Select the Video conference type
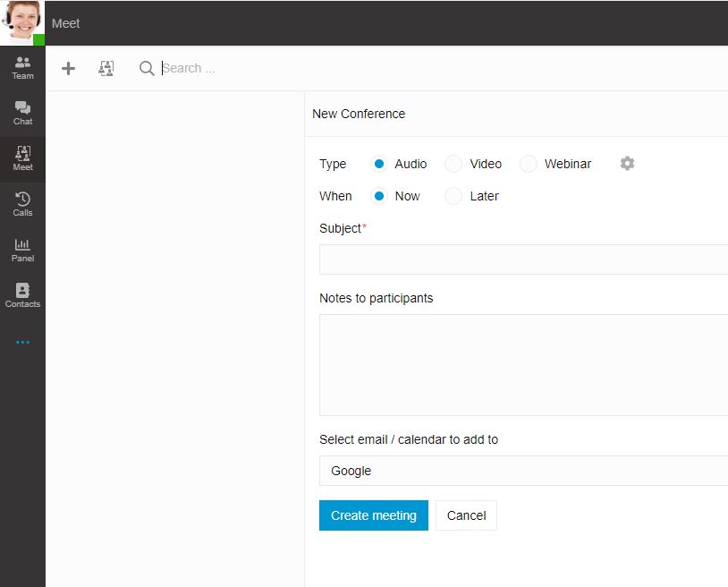 (x=453, y=164)
